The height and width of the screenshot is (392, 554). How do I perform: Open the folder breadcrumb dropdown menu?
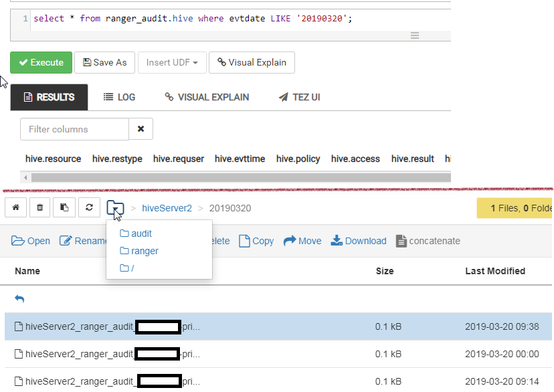point(115,207)
